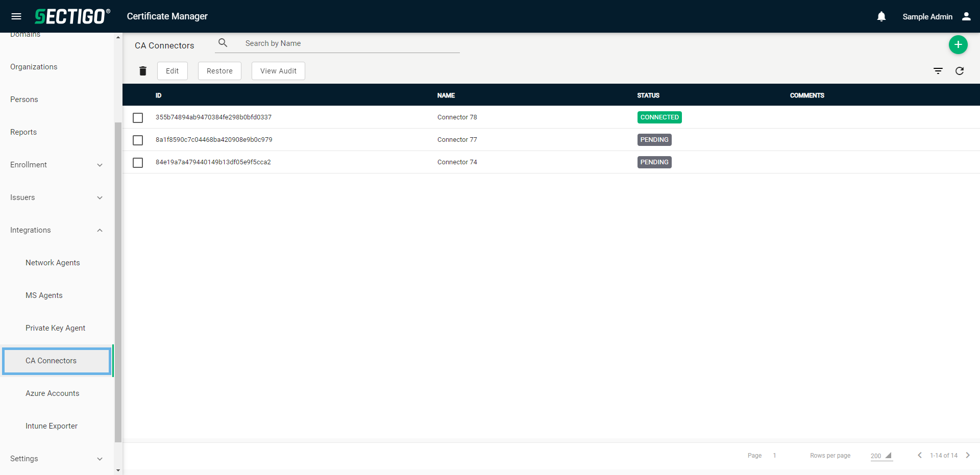
Task: Click the Certificate Manager title
Action: 167,16
